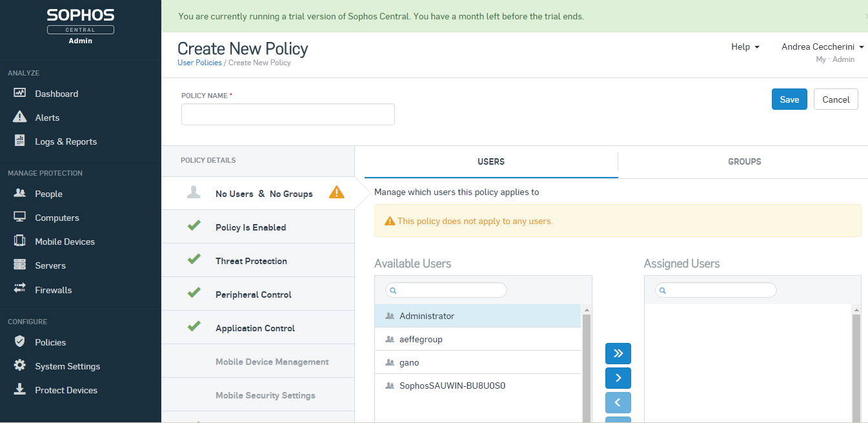Viewport: 868px width, 423px height.
Task: Open Mobile Device Management section
Action: coord(258,361)
